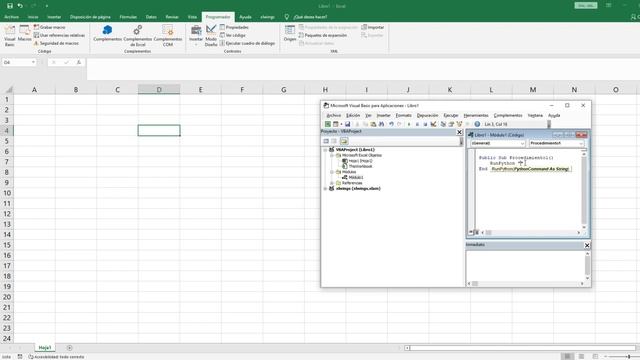Screen dimensions: 640x360
Task: Click Ver código icon in the project pane
Action: click(326, 141)
